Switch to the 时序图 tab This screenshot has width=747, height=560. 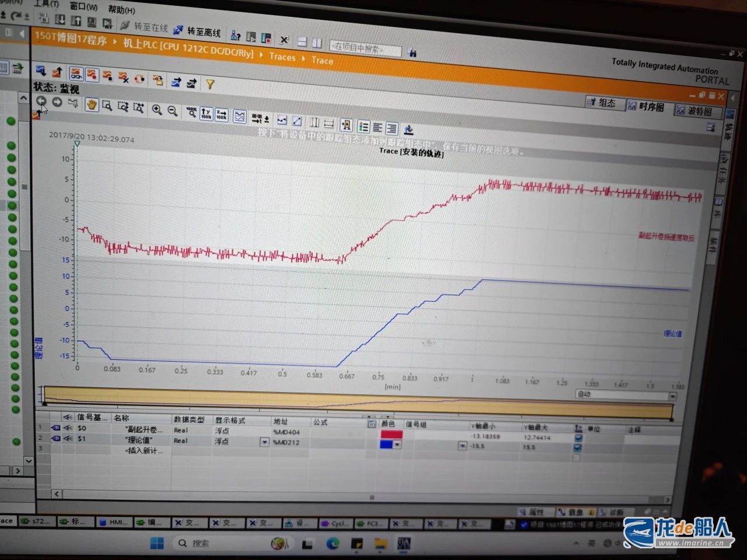click(645, 107)
